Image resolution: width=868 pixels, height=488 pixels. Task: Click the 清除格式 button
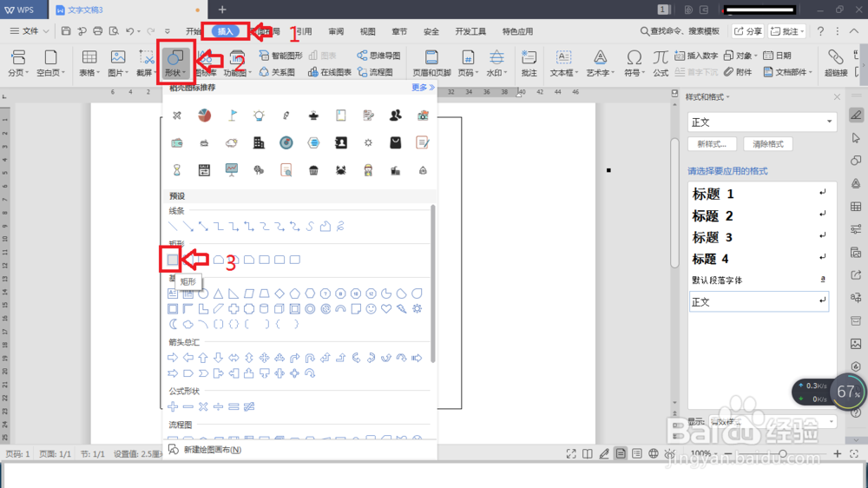tap(768, 144)
